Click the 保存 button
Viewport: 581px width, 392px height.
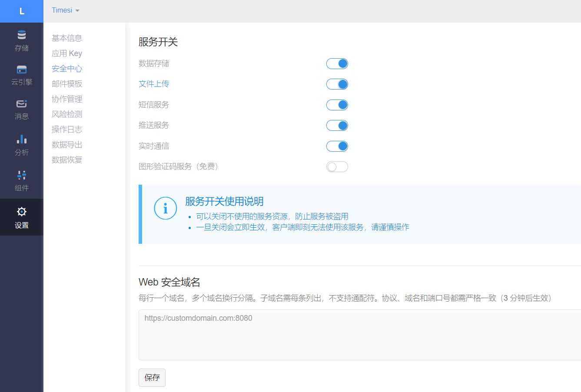152,377
